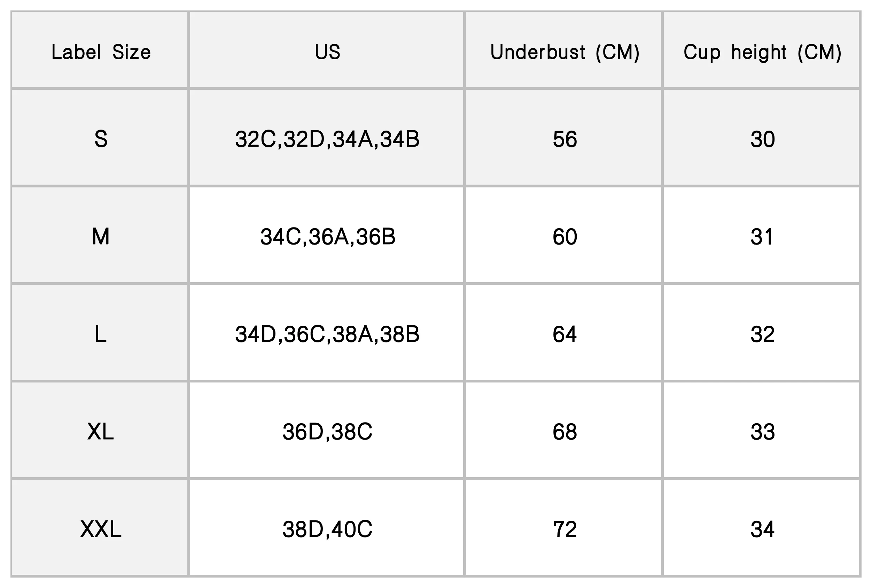Select the "32C,32D,34A,34B" US sizes cell
This screenshot has width=872, height=588.
pyautogui.click(x=327, y=139)
